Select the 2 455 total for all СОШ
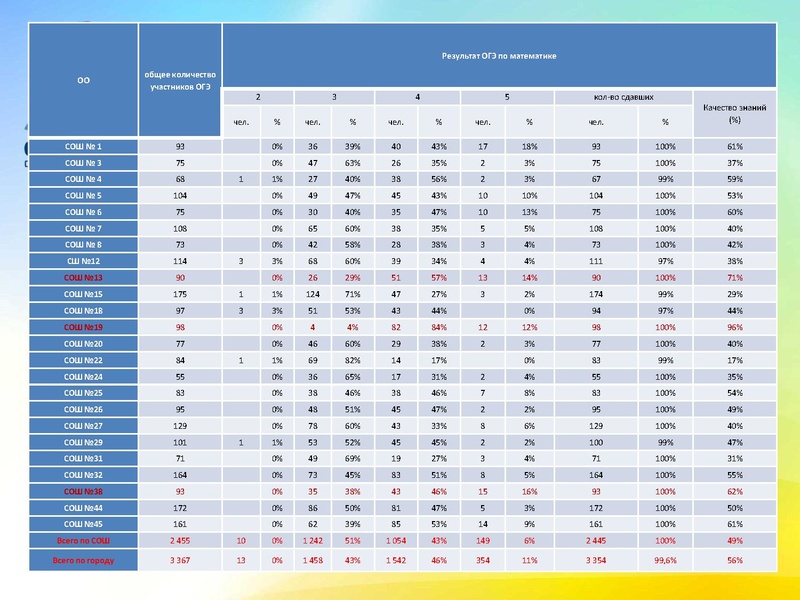 click(180, 540)
